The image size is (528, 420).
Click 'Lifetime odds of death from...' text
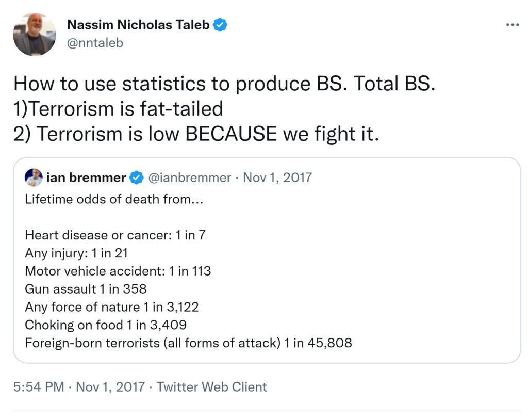114,200
